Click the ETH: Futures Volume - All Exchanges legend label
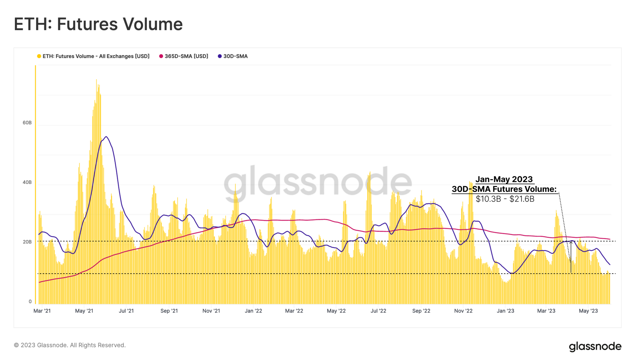The width and height of the screenshot is (632, 364). [96, 56]
